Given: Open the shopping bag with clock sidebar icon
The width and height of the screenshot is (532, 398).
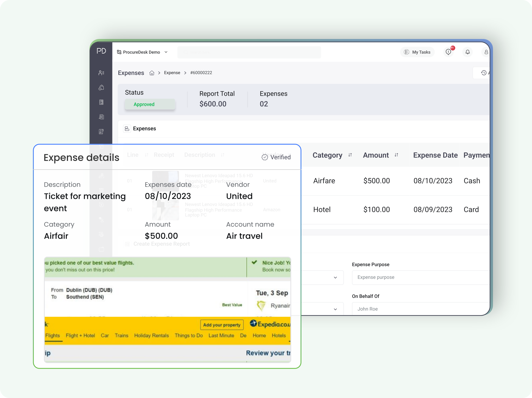Looking at the screenshot, I should coord(101,88).
